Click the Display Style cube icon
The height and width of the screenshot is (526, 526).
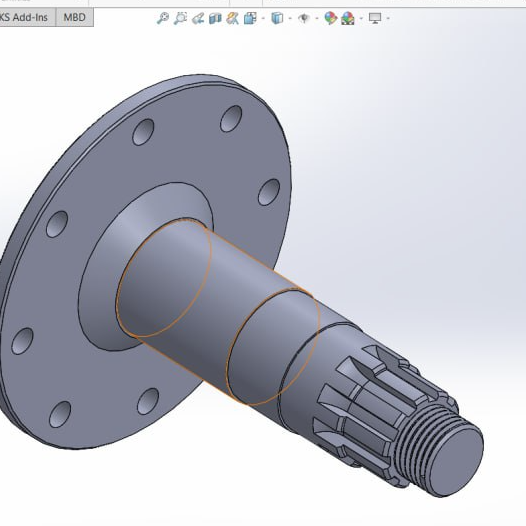click(277, 18)
